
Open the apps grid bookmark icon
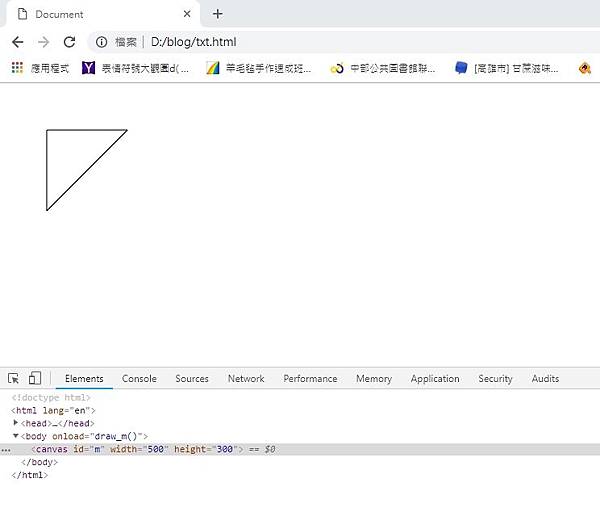17,68
